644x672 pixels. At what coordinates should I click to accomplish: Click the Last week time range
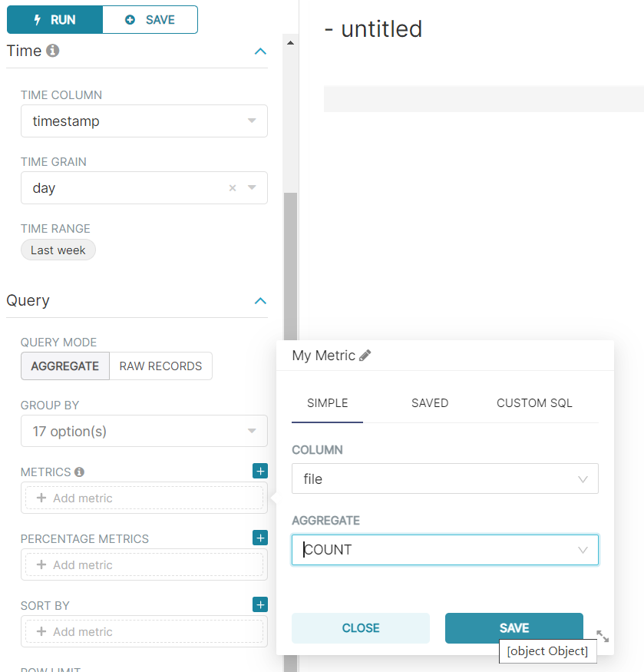(58, 250)
